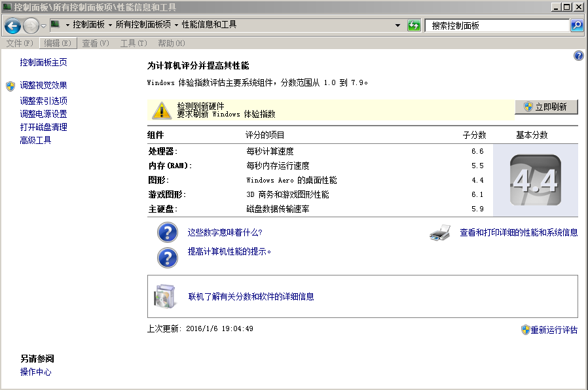588x390 pixels.
Task: Click the printer icon
Action: coord(440,233)
